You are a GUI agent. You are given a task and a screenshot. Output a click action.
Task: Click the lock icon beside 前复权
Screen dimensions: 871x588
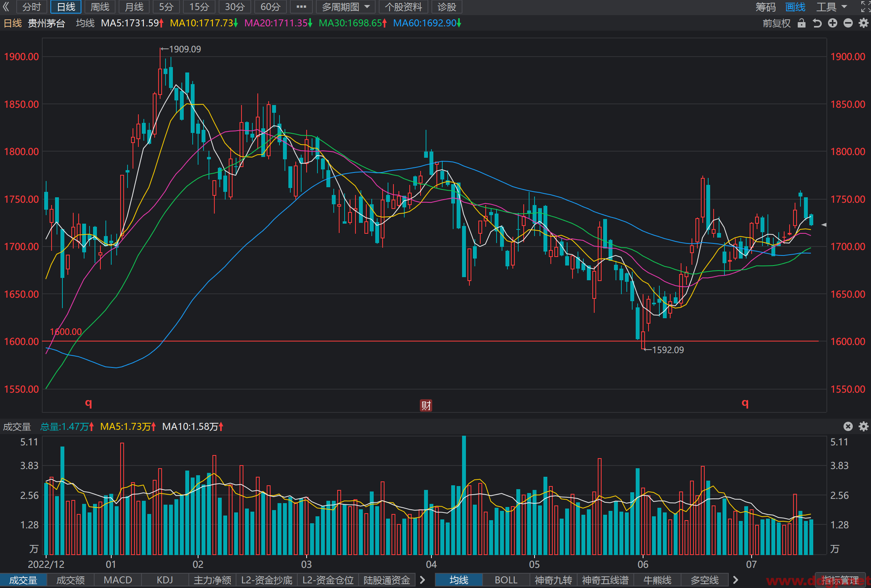802,23
